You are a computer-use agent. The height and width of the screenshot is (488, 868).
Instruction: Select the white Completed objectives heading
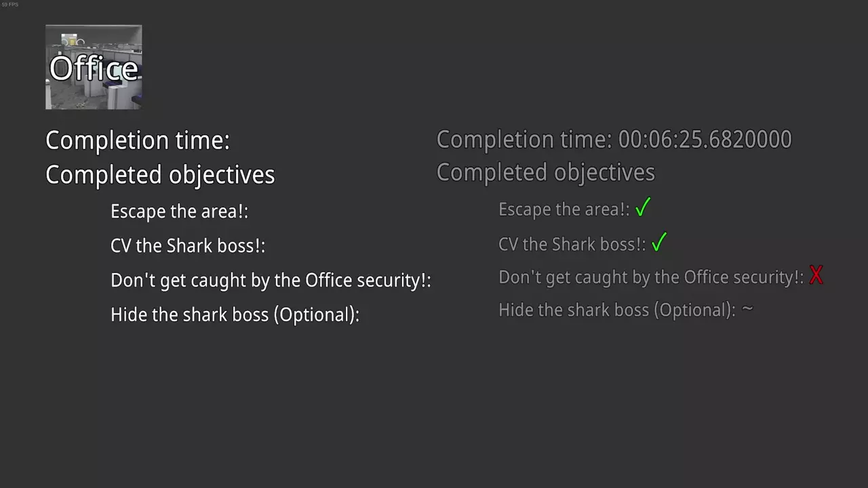click(160, 175)
